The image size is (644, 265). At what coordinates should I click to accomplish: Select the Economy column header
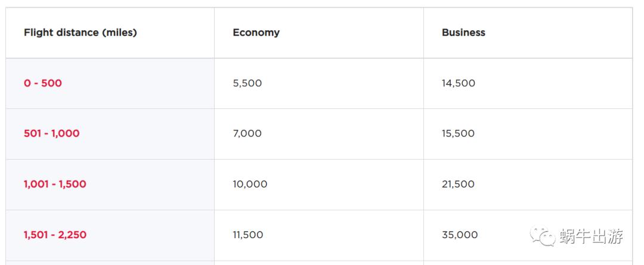tap(256, 33)
